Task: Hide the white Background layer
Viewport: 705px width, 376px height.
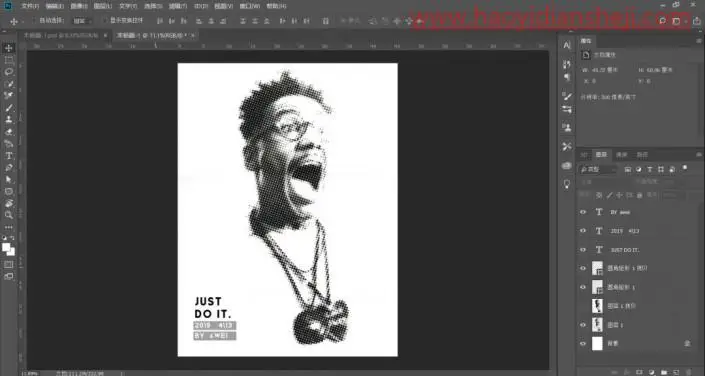Action: pos(583,344)
